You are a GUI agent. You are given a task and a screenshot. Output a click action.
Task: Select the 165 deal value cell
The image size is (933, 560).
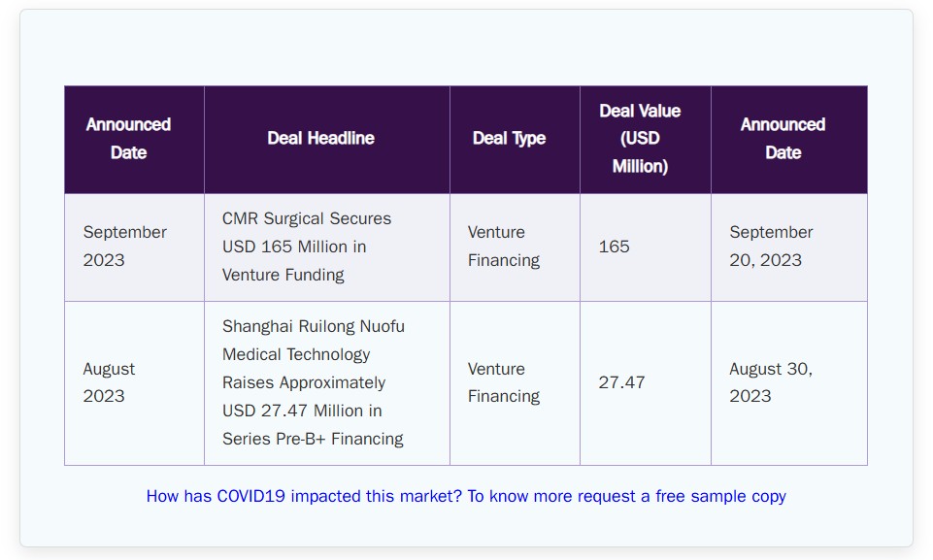[x=646, y=247]
